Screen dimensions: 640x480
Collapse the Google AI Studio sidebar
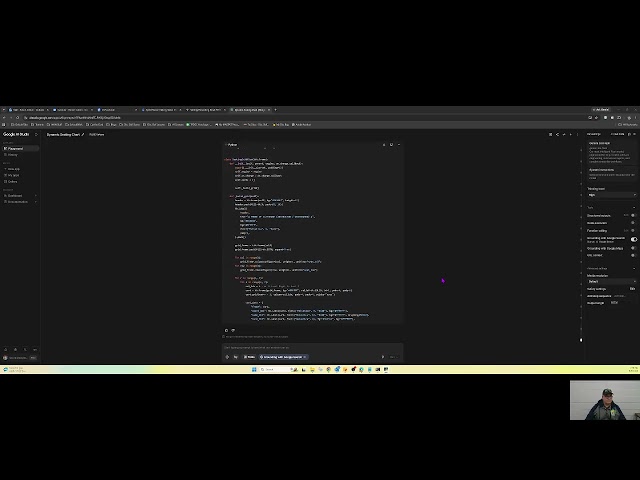point(36,134)
